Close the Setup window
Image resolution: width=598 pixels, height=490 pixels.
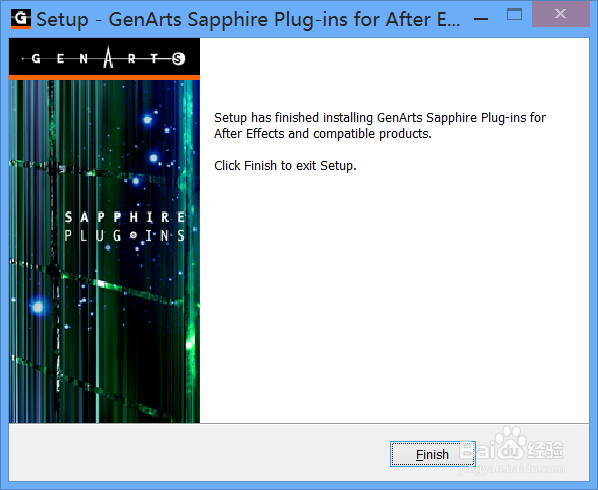tap(561, 14)
